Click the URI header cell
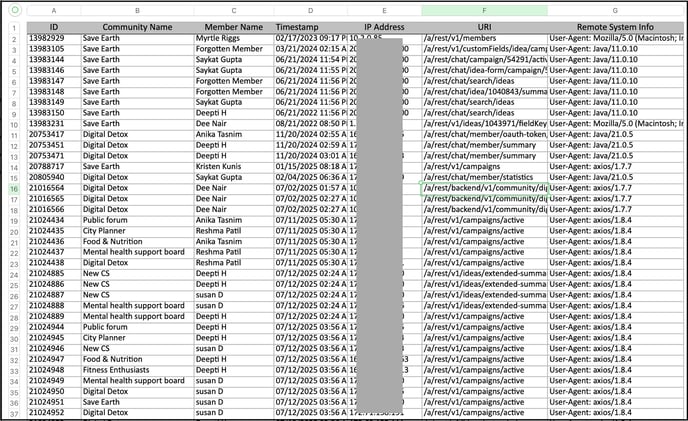688x421 pixels. point(484,27)
